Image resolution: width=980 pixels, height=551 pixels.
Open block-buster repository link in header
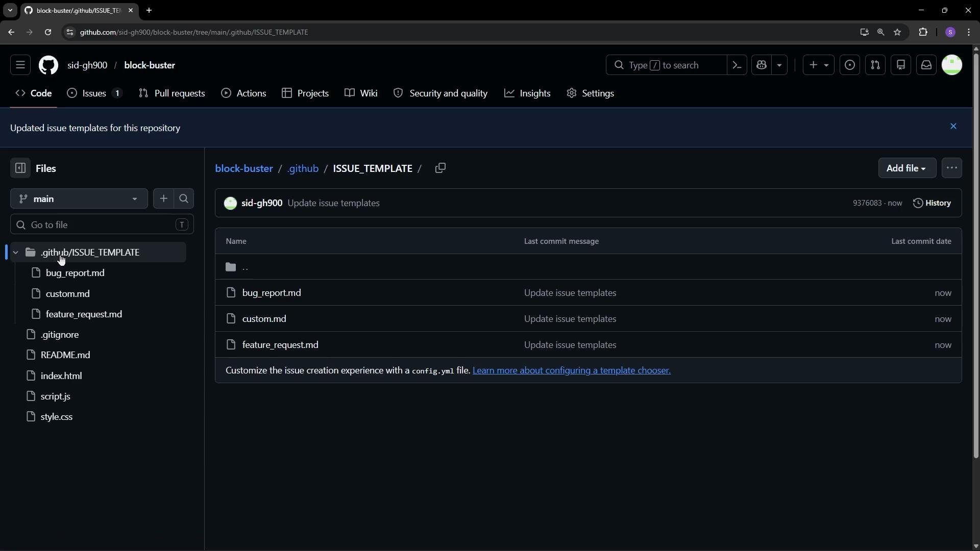[150, 65]
